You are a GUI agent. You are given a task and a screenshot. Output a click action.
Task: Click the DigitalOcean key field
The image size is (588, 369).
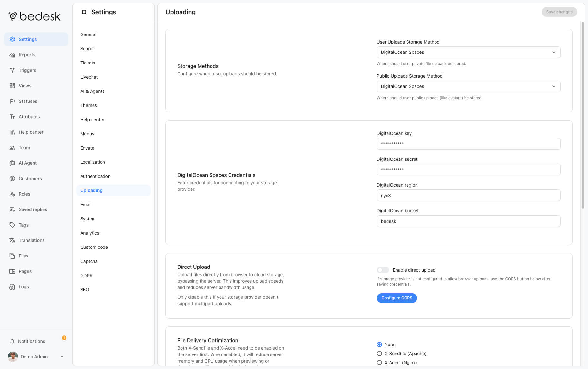coord(468,144)
